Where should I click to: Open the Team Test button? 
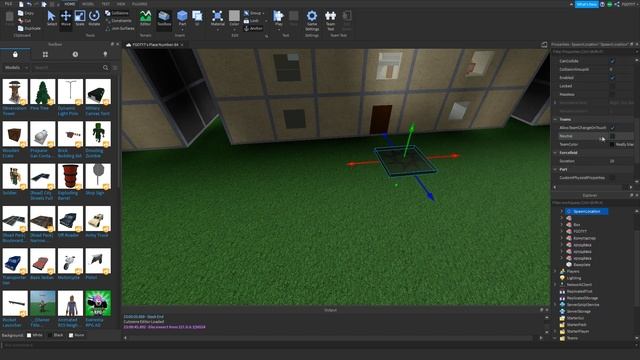(x=331, y=20)
